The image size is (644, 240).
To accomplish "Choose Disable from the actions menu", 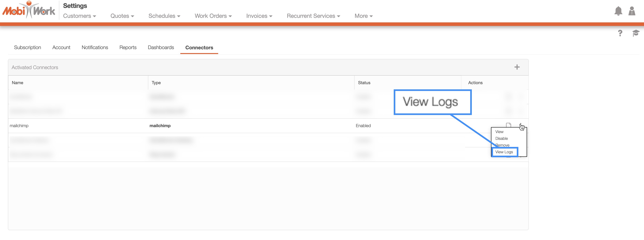I will pyautogui.click(x=501, y=138).
